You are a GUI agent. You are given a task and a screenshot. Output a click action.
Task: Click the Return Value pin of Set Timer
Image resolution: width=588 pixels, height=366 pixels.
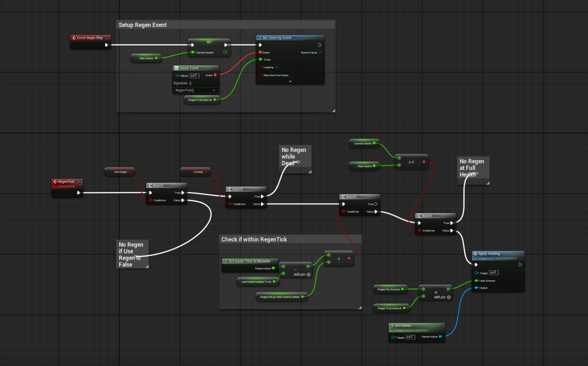click(x=320, y=52)
